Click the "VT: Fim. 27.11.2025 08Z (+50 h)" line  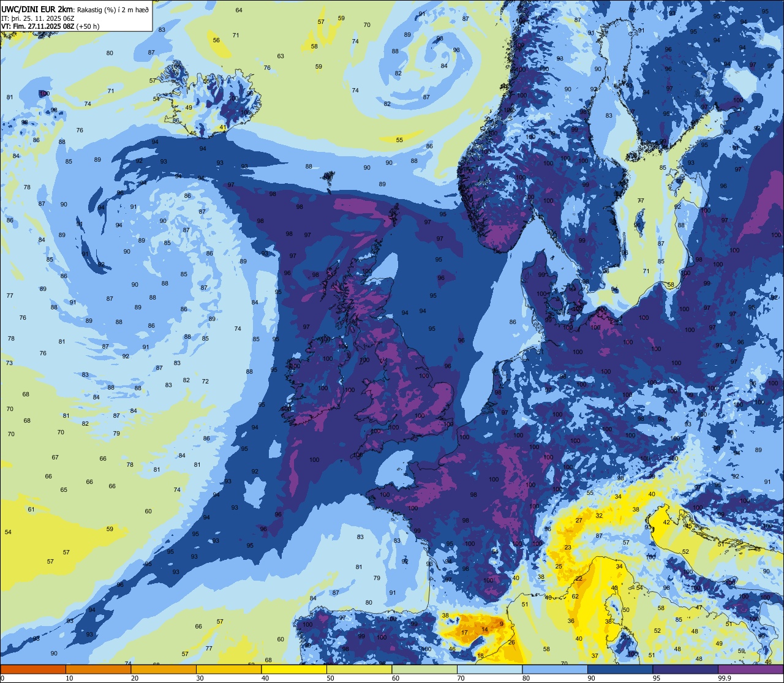click(x=51, y=26)
